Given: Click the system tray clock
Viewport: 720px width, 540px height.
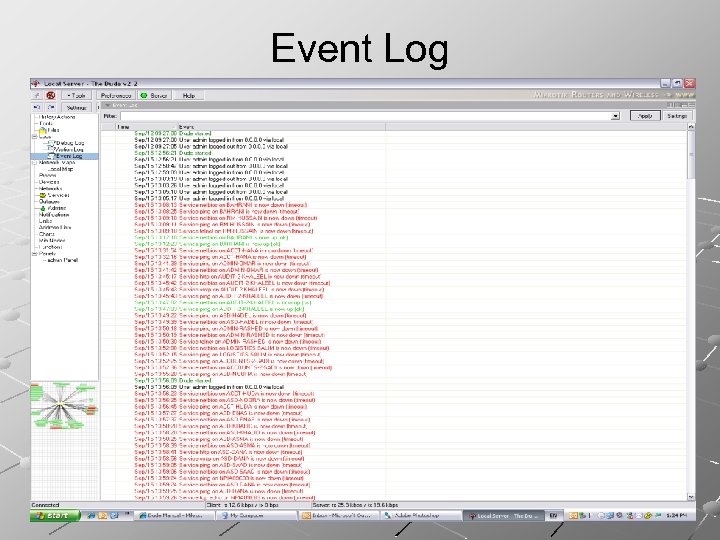Looking at the screenshot, I should 676,516.
